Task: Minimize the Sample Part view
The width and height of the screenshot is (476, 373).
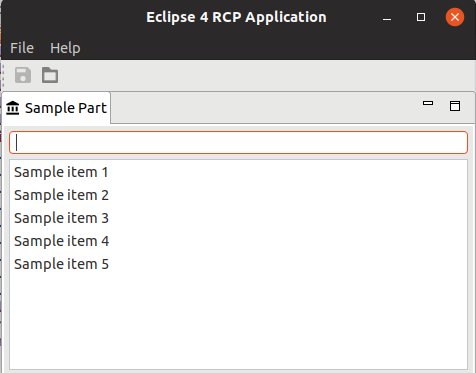Action: [428, 103]
